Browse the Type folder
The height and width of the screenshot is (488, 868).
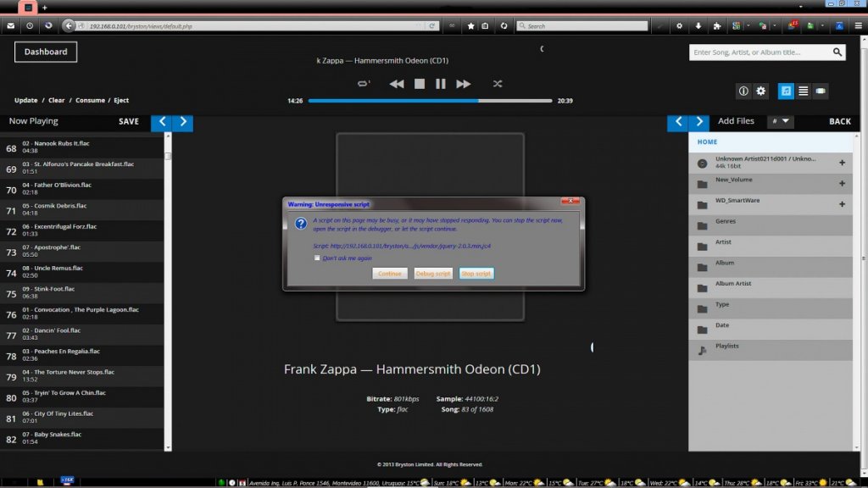pos(771,308)
